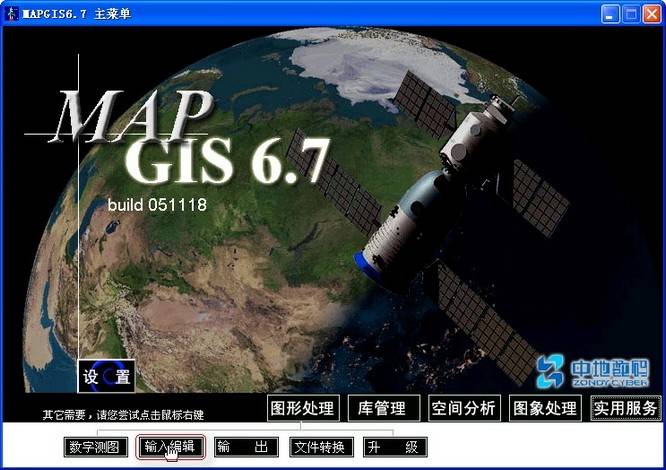Select the 图形处理 main menu tab
The width and height of the screenshot is (666, 470).
[x=303, y=408]
